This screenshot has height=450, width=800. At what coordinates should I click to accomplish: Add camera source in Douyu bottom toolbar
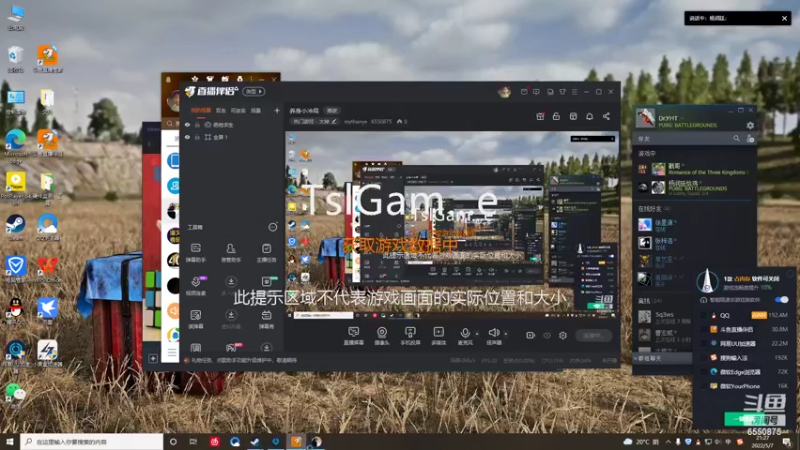(x=382, y=336)
